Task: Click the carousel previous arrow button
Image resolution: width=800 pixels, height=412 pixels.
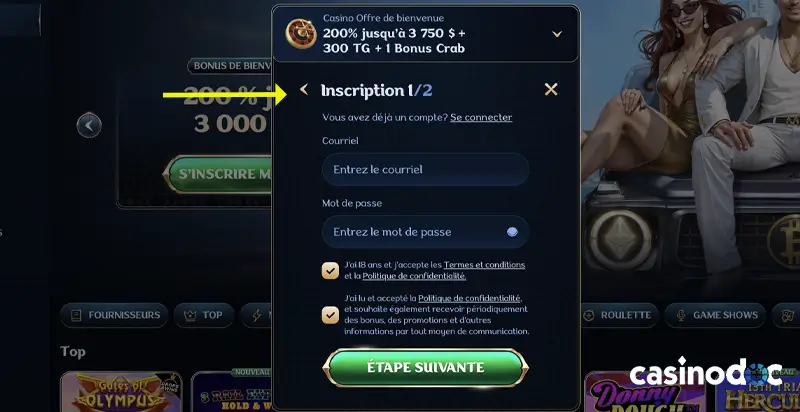Action: click(x=89, y=125)
